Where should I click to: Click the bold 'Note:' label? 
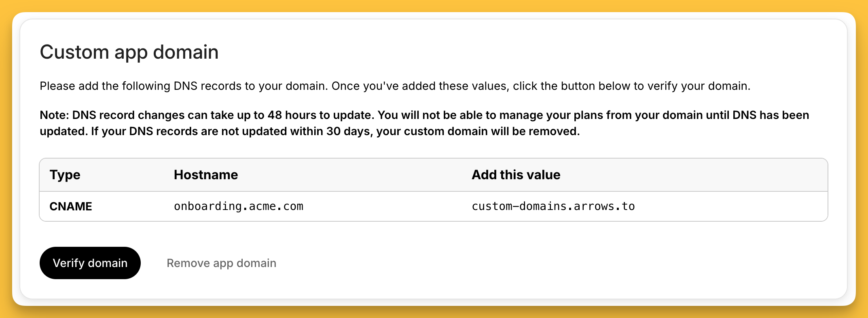tap(54, 115)
